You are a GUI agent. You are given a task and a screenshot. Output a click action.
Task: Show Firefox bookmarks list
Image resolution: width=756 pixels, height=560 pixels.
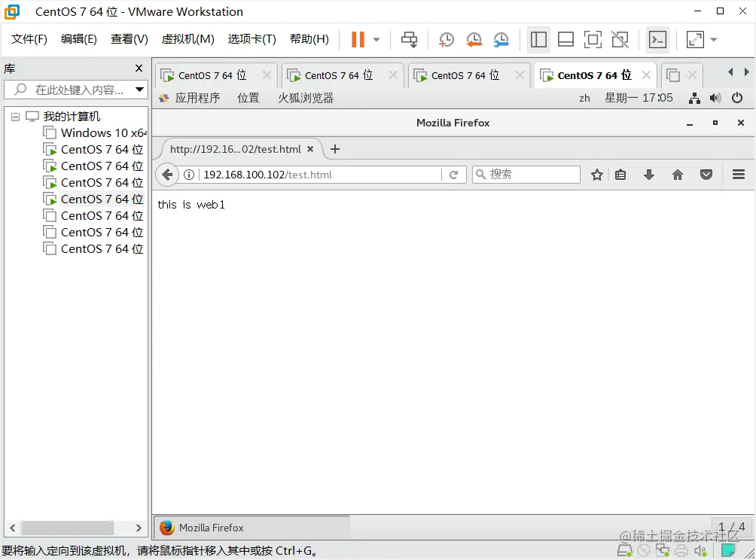coord(620,175)
